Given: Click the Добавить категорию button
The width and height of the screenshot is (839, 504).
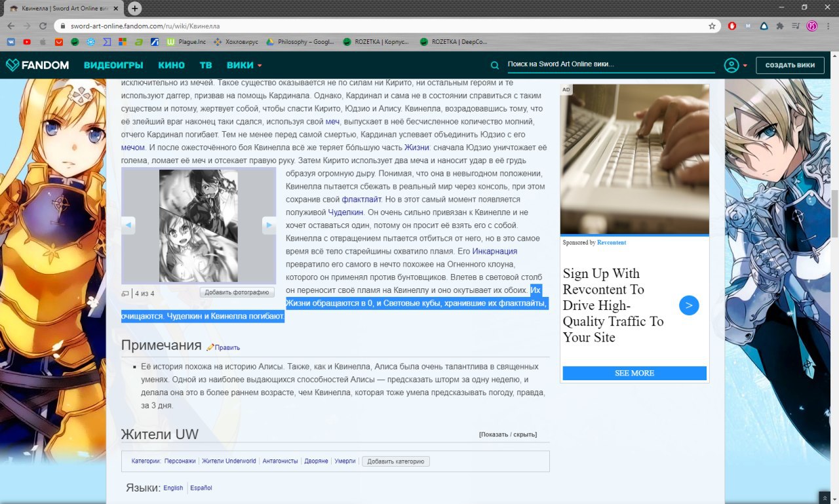Looking at the screenshot, I should pos(396,461).
